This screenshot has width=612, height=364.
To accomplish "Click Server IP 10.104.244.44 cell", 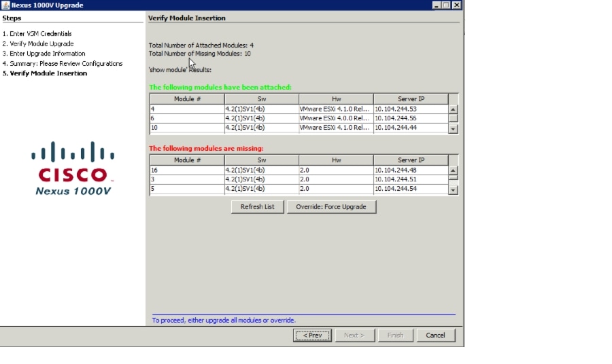I will (x=411, y=128).
